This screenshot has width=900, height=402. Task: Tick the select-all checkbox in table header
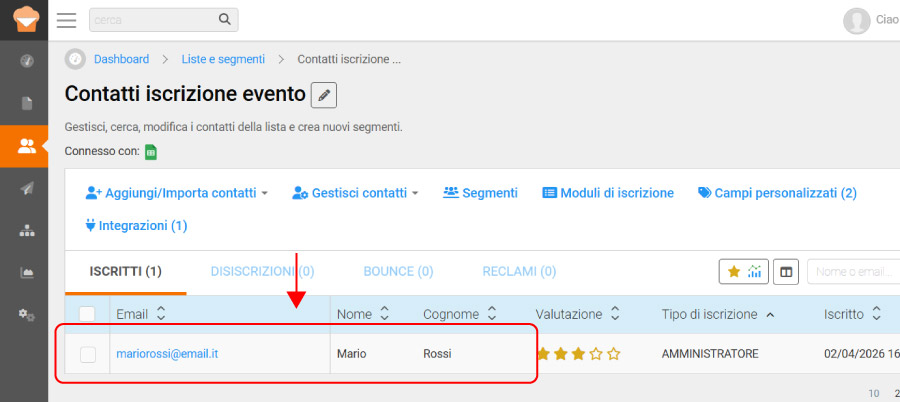click(x=87, y=314)
